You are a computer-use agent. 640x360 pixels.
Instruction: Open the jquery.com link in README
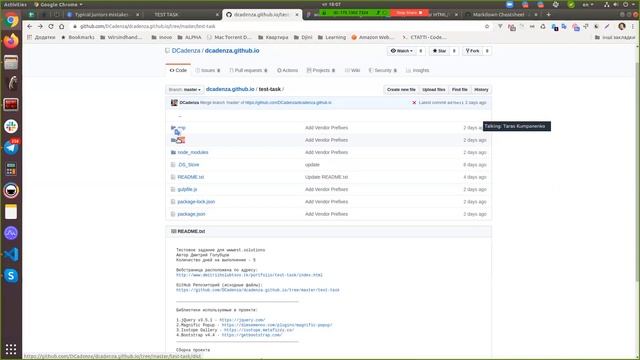242,320
